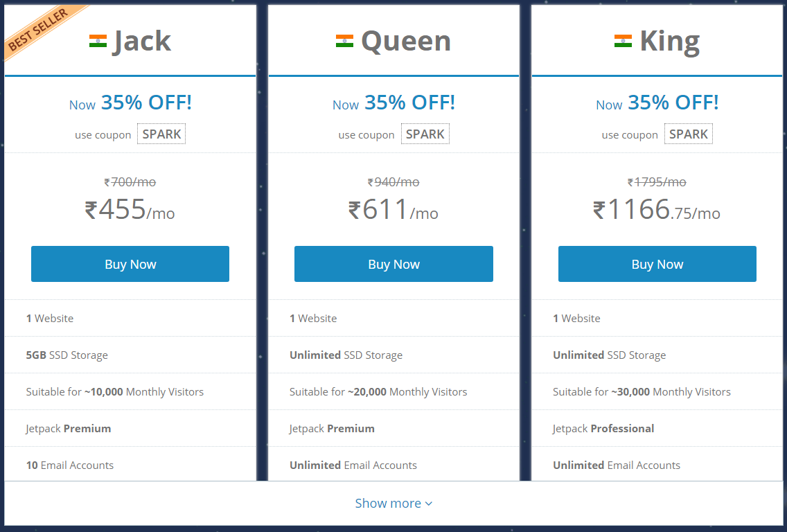Click the India flag icon beside Queen

(x=344, y=41)
